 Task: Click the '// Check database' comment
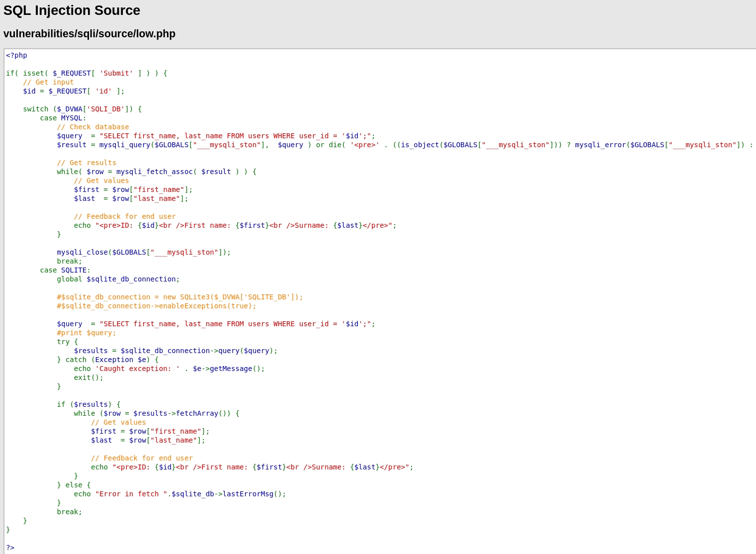[93, 127]
